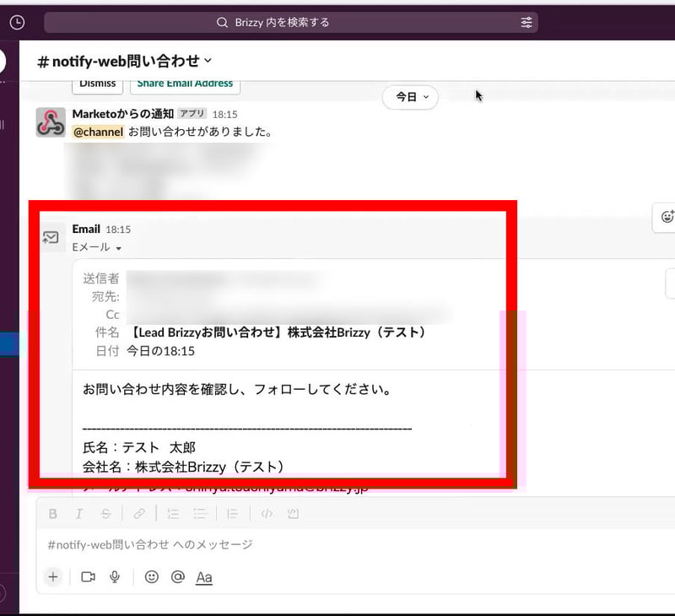Click 氏名：テスト 太郎 line
This screenshot has height=616, width=675.
139,448
